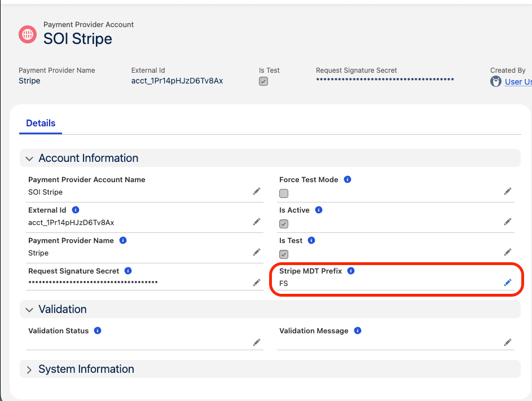Show help info for Is Active

(319, 210)
